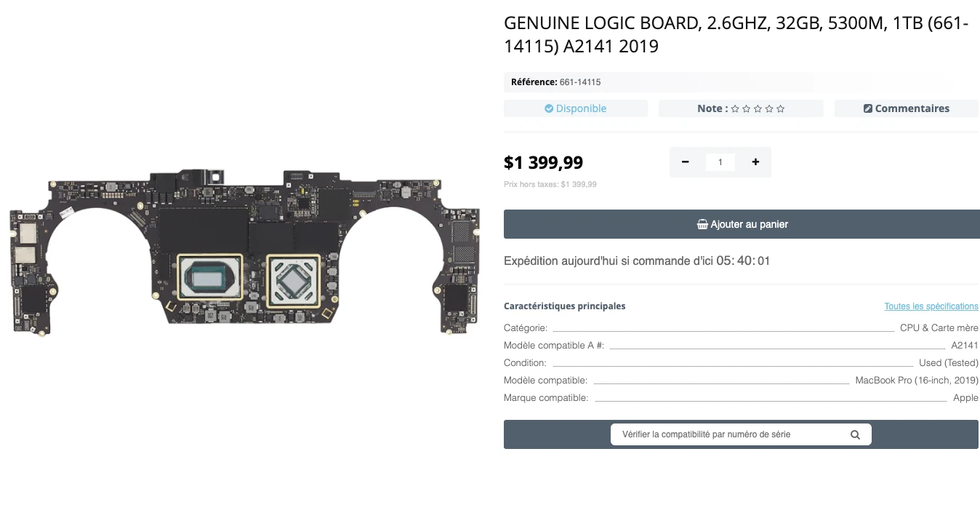Click the first rating star
980x505 pixels.
point(735,108)
